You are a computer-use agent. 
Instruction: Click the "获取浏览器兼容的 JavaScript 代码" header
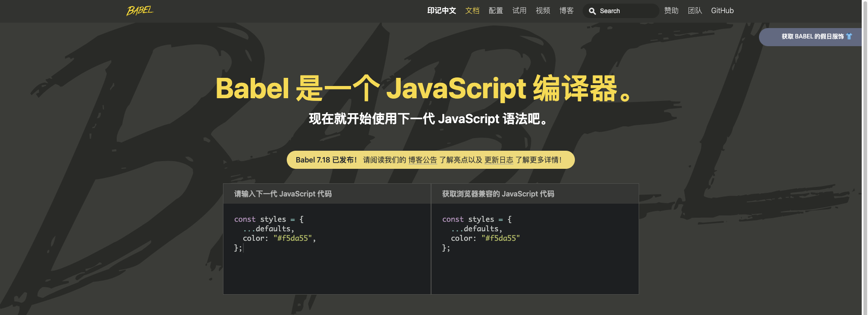click(498, 194)
